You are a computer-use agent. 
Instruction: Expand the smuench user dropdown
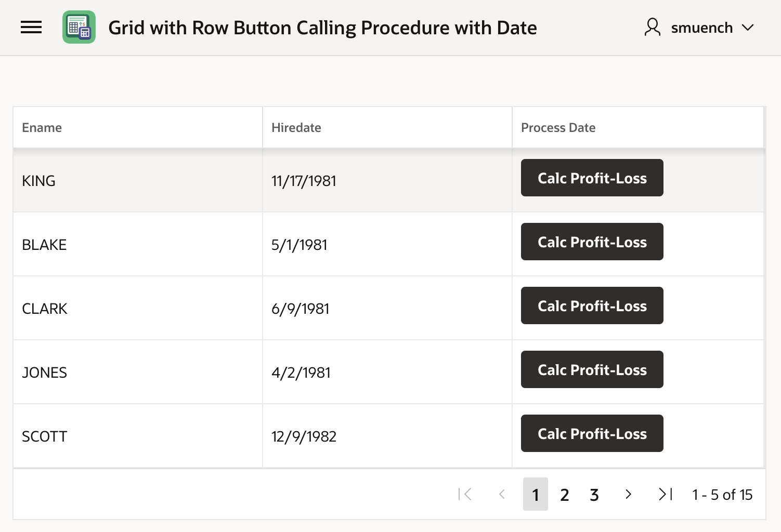point(747,28)
